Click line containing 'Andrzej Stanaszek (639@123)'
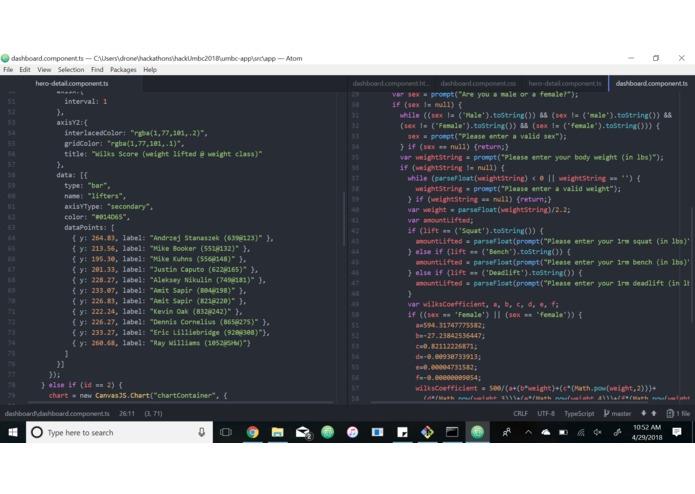This screenshot has height=494, width=695. [x=173, y=238]
